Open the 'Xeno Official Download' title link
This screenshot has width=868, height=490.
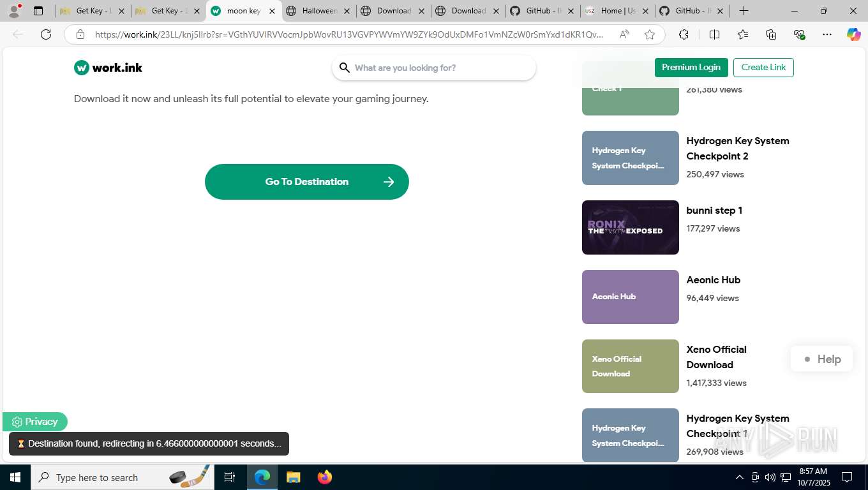[x=716, y=357]
